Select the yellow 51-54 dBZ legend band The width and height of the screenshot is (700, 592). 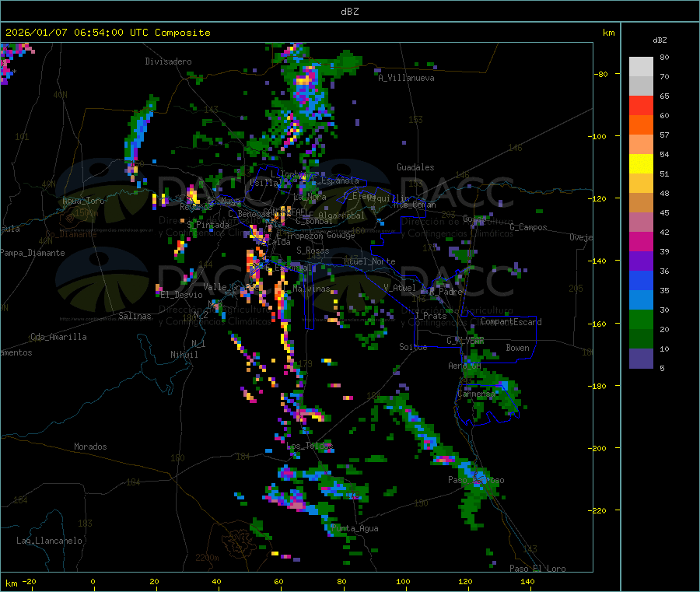click(x=641, y=164)
